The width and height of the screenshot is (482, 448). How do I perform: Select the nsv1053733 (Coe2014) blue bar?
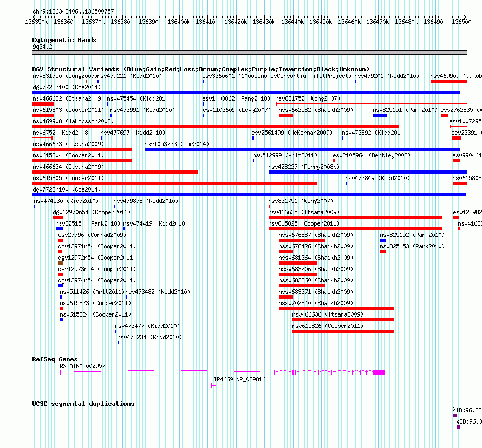(302, 149)
